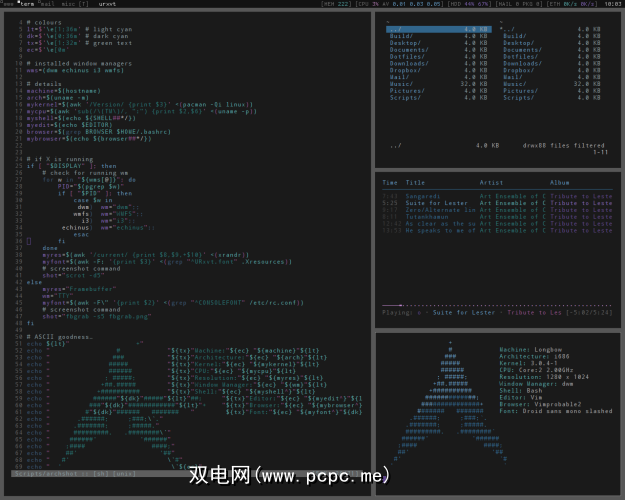Switch to the www tag in dwm bar
Screen dimensions: 625x500
(8, 4)
